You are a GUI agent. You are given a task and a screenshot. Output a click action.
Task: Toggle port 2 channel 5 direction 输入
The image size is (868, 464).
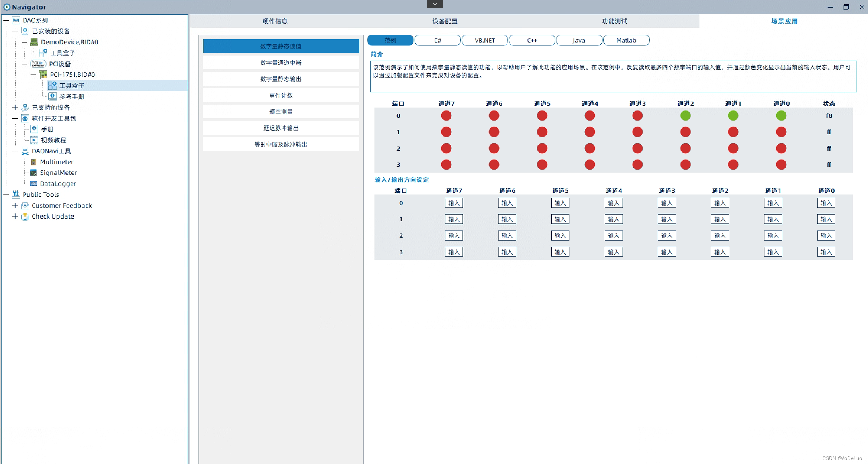coord(560,236)
